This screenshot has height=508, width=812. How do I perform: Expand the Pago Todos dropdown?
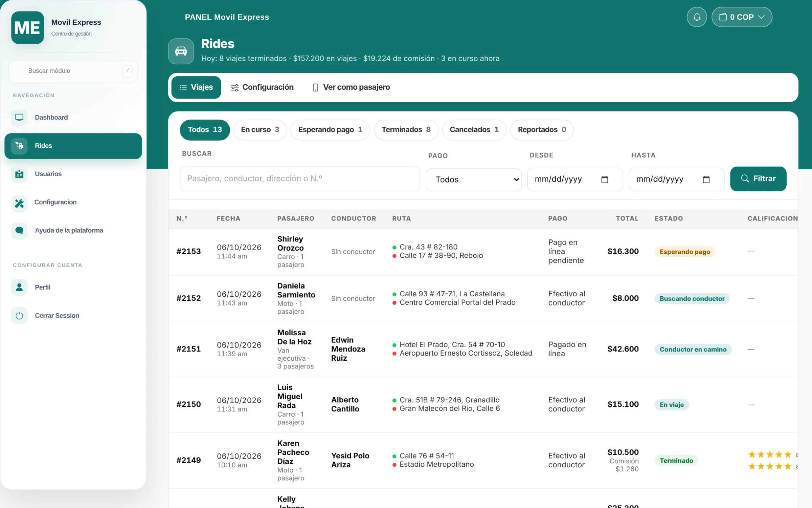473,179
